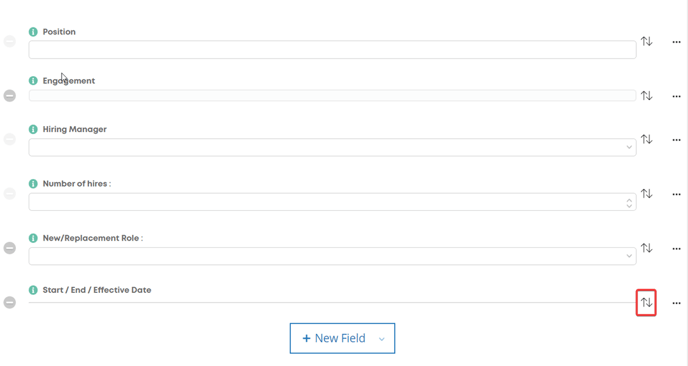The height and width of the screenshot is (366, 688).
Task: Click reorder arrows for New/Replacement Role
Action: (x=646, y=248)
